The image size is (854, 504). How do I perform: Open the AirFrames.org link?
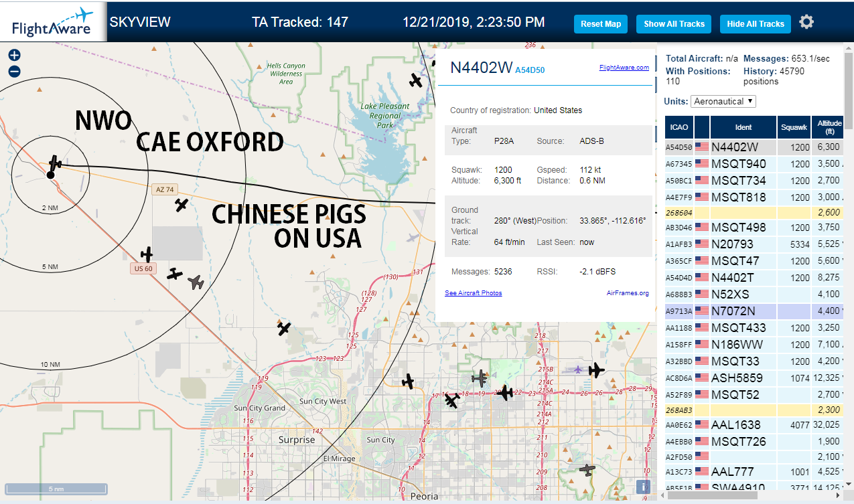(x=628, y=293)
